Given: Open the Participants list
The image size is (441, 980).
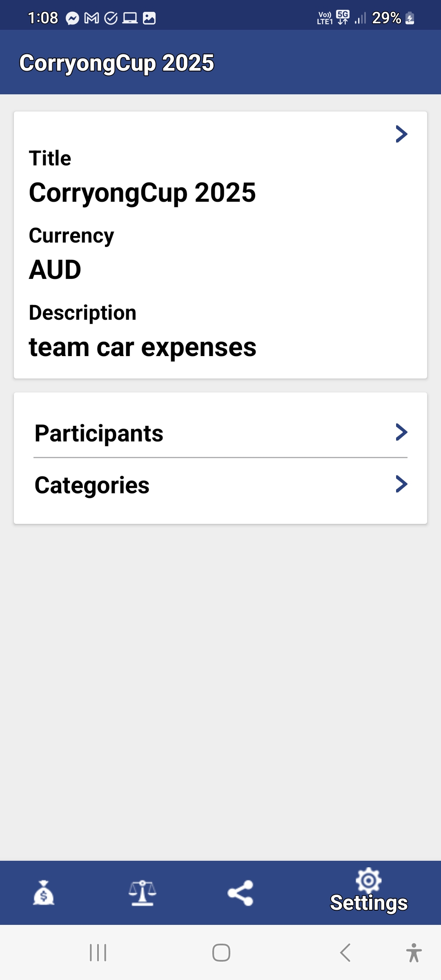Looking at the screenshot, I should click(x=99, y=433).
